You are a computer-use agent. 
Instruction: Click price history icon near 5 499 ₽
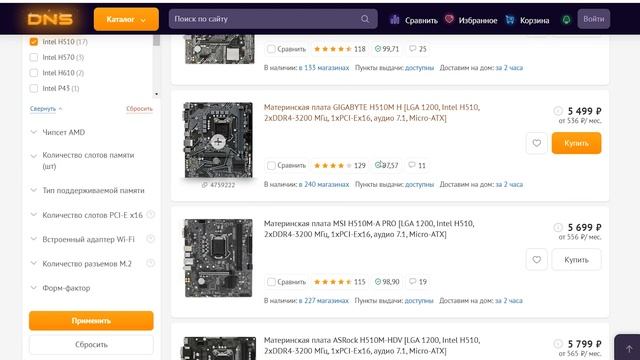[x=558, y=111]
